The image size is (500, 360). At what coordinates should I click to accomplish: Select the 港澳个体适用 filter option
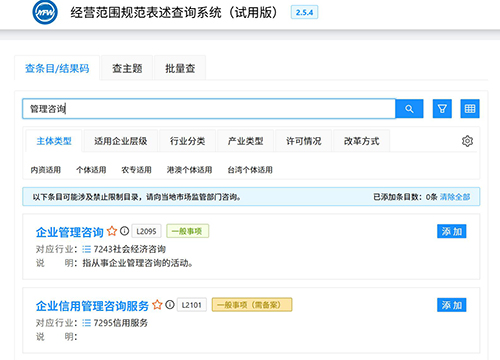(x=189, y=170)
